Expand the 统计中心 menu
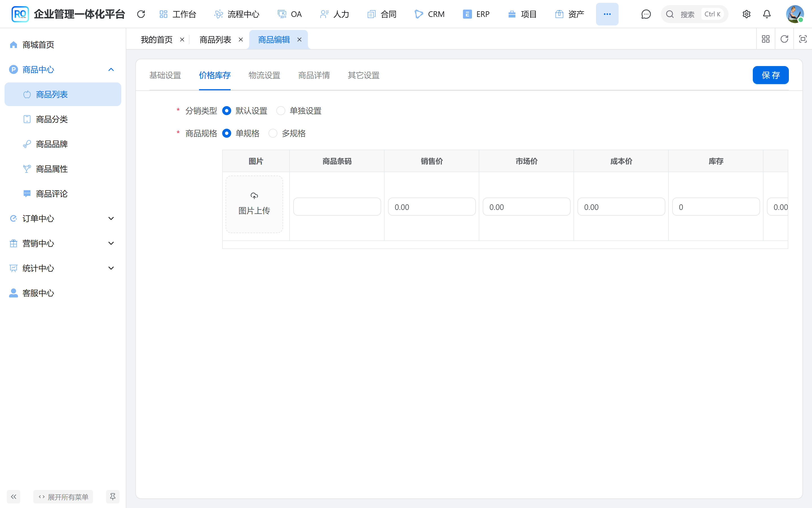 (63, 268)
